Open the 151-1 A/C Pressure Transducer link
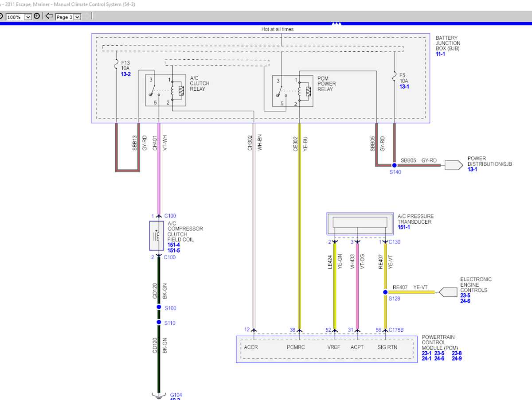532x400 pixels. pos(404,227)
